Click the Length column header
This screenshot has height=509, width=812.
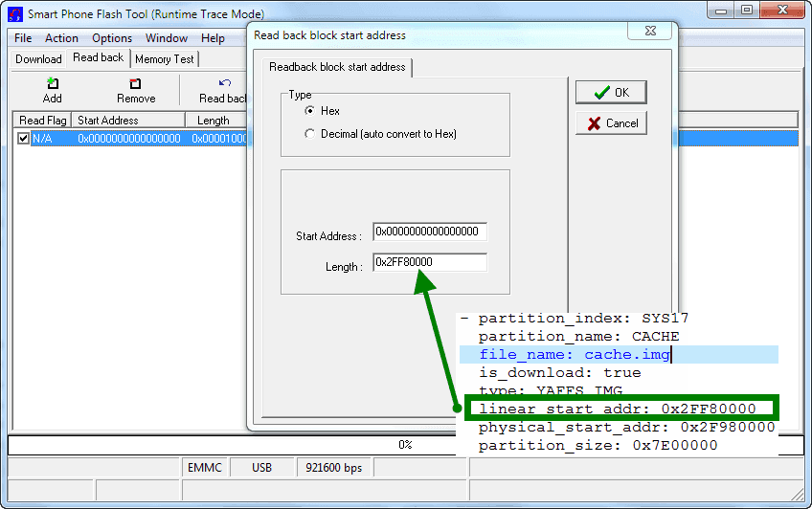coord(216,121)
